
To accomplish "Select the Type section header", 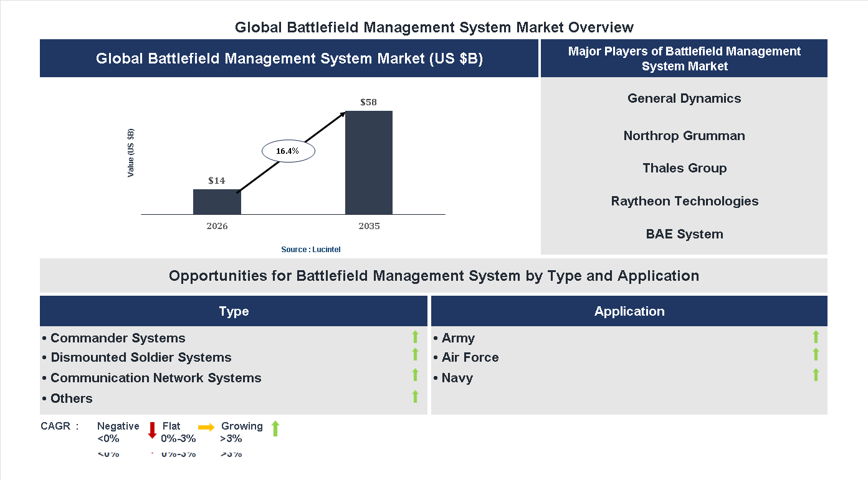I will coord(234,311).
